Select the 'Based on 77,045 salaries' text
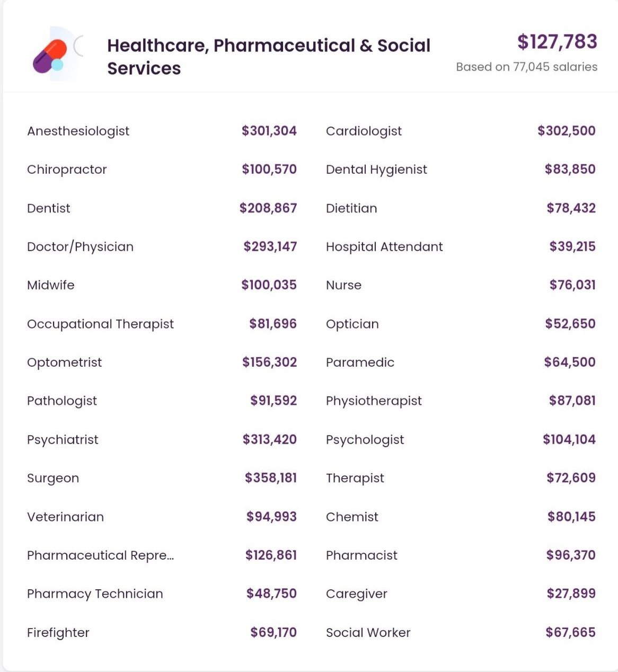Image resolution: width=618 pixels, height=672 pixels. pos(526,67)
